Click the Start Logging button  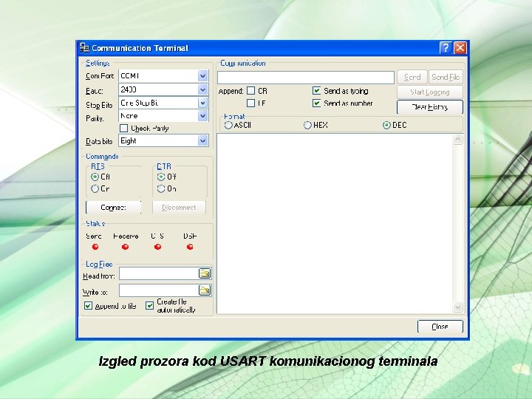(x=430, y=92)
